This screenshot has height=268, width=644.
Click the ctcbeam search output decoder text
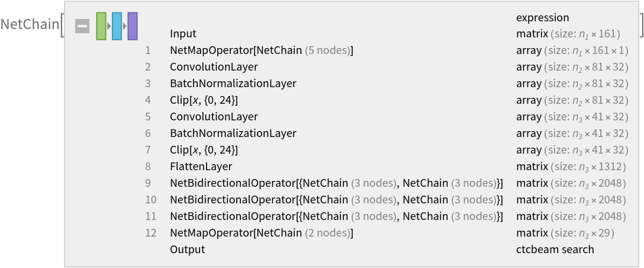click(x=555, y=250)
